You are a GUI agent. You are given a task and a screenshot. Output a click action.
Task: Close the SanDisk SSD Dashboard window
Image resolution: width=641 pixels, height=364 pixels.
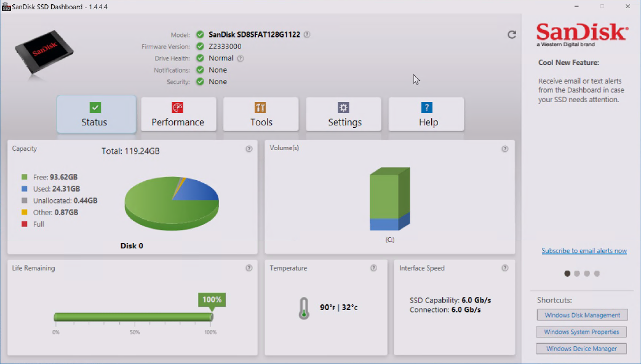pos(628,7)
